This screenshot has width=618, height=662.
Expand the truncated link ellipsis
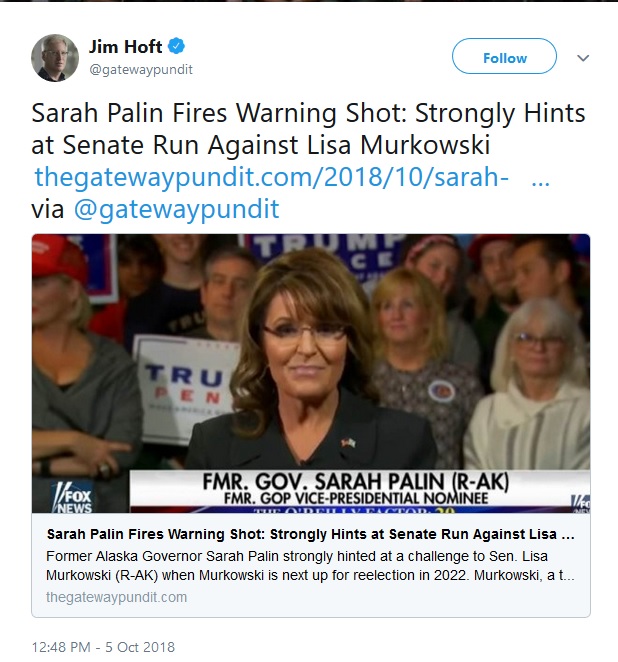click(x=540, y=182)
